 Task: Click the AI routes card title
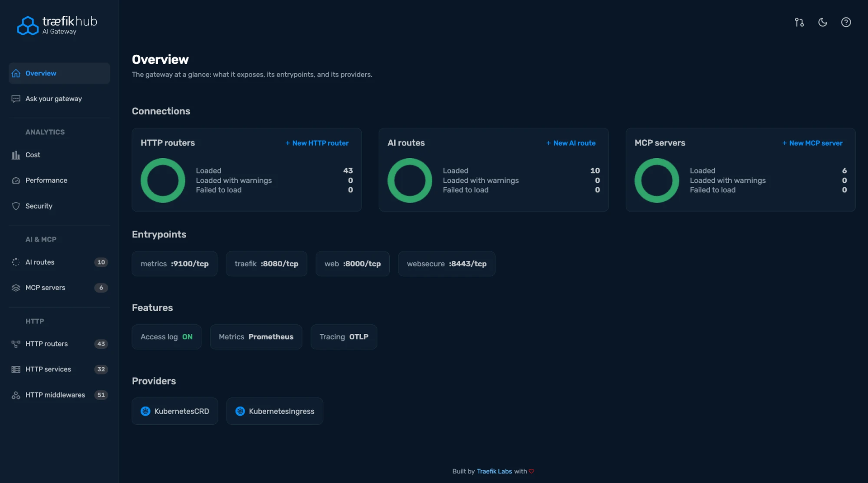point(406,143)
